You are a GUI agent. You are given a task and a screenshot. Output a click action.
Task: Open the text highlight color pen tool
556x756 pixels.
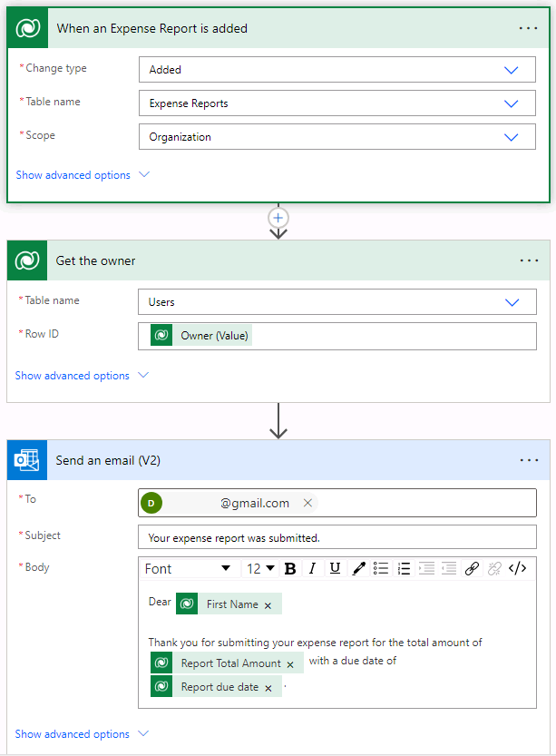click(358, 568)
